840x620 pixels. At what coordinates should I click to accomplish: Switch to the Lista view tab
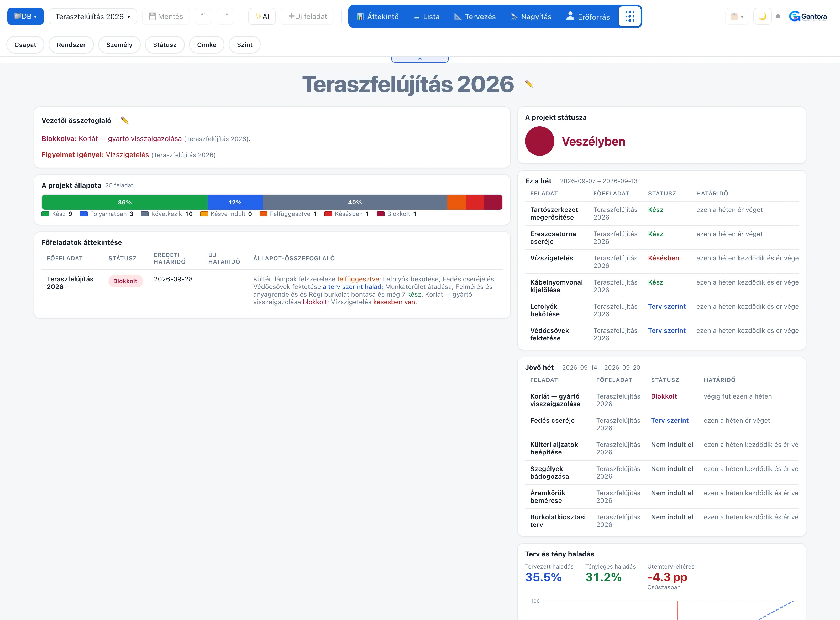(426, 17)
